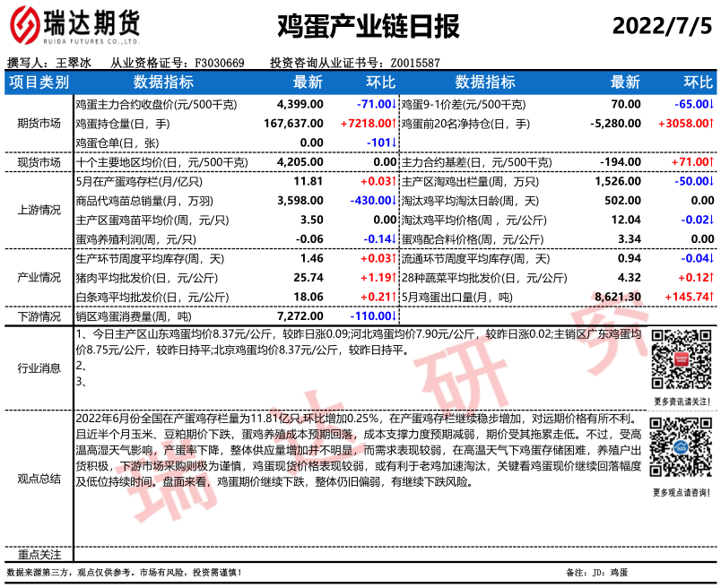Click the 行业消息 section label

38,367
